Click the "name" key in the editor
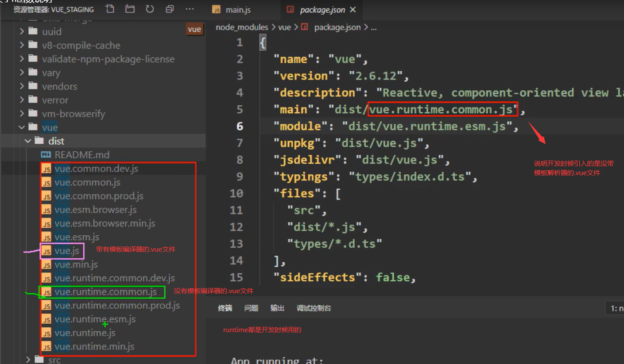Viewport: 624px width, 364px height. coord(295,59)
